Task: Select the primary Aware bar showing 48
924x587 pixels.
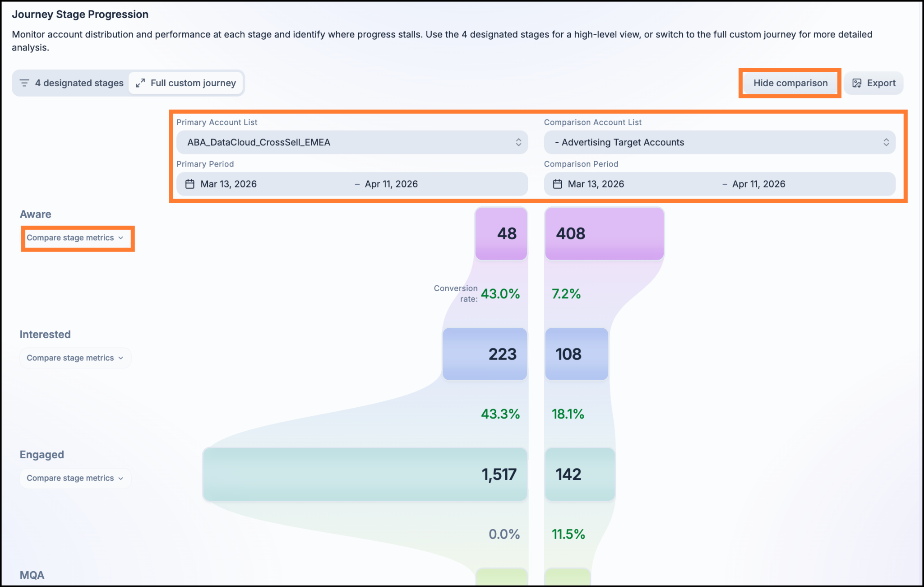Action: tap(501, 233)
